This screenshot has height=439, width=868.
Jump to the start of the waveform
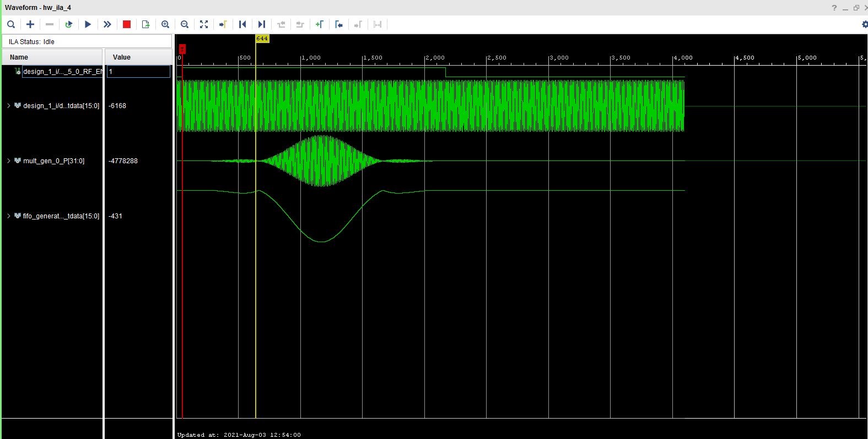click(242, 24)
